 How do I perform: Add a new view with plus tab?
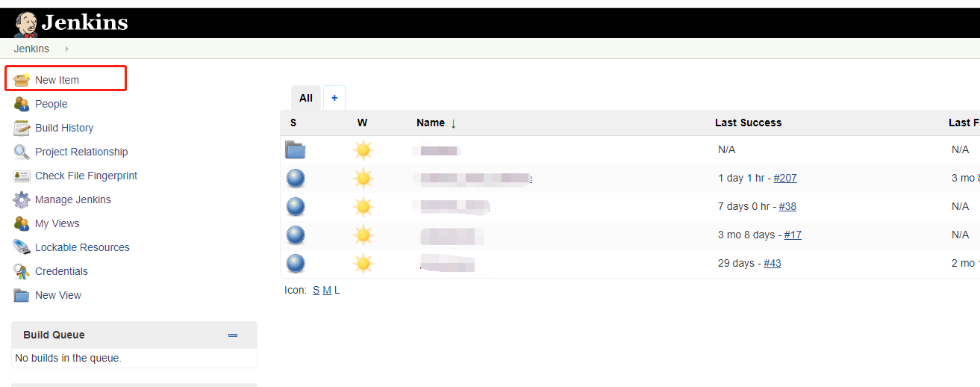tap(334, 98)
